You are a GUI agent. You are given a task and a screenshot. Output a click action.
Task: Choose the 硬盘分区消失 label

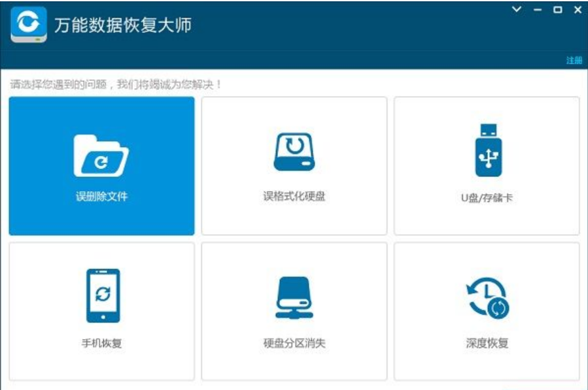click(x=294, y=343)
